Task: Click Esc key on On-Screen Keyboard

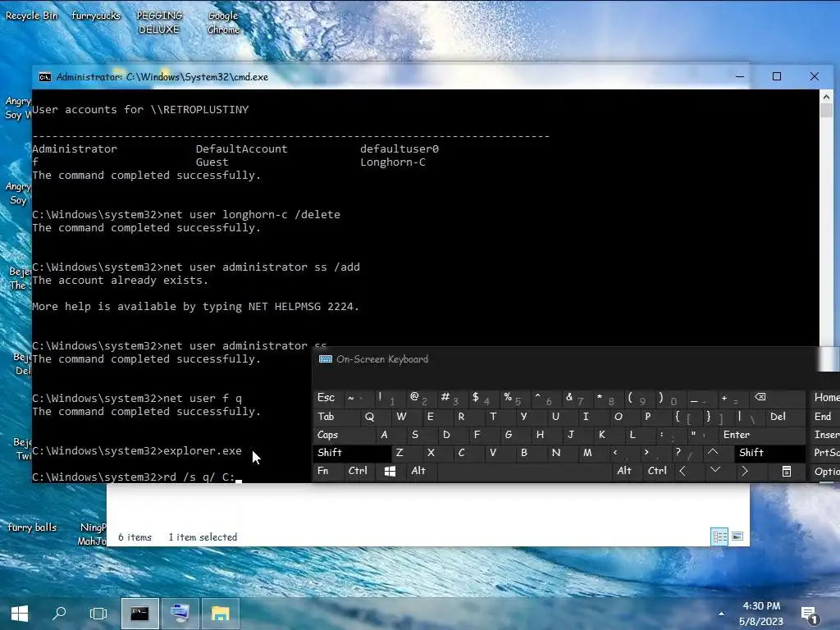Action: 328,398
